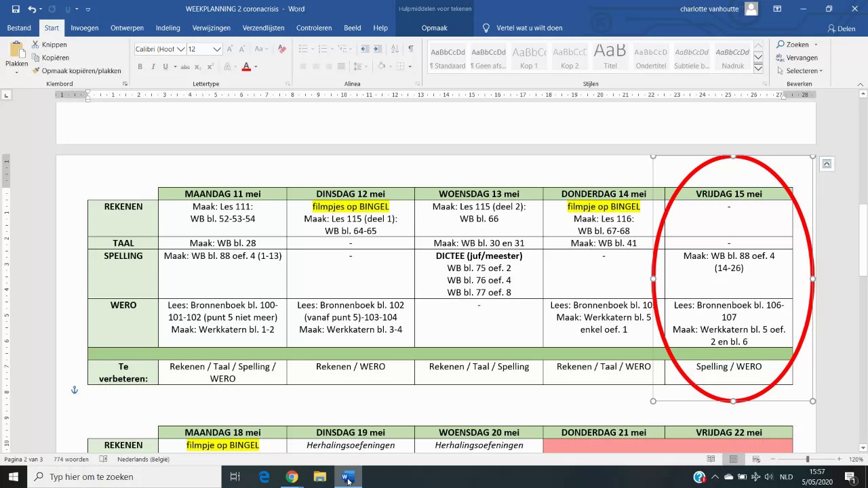Viewport: 868px width, 488px height.
Task: Decrease font size with shrink-font icon
Action: tap(243, 49)
